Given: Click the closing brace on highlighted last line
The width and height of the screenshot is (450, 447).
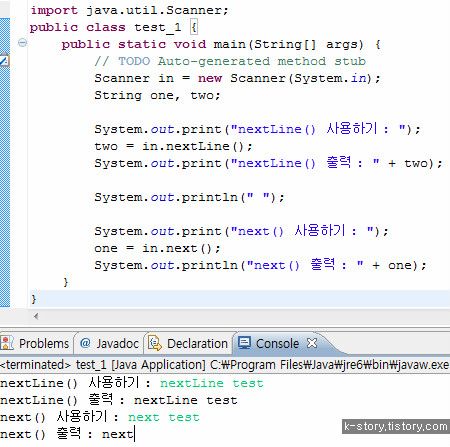Looking at the screenshot, I should point(33,299).
